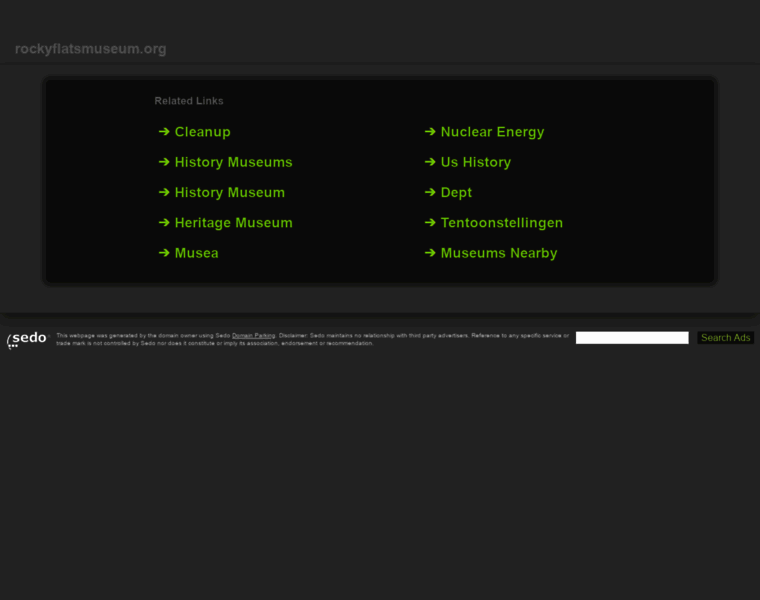Click the arrow icon beside Tentoonstellingen
Image resolution: width=760 pixels, height=600 pixels.
click(430, 222)
